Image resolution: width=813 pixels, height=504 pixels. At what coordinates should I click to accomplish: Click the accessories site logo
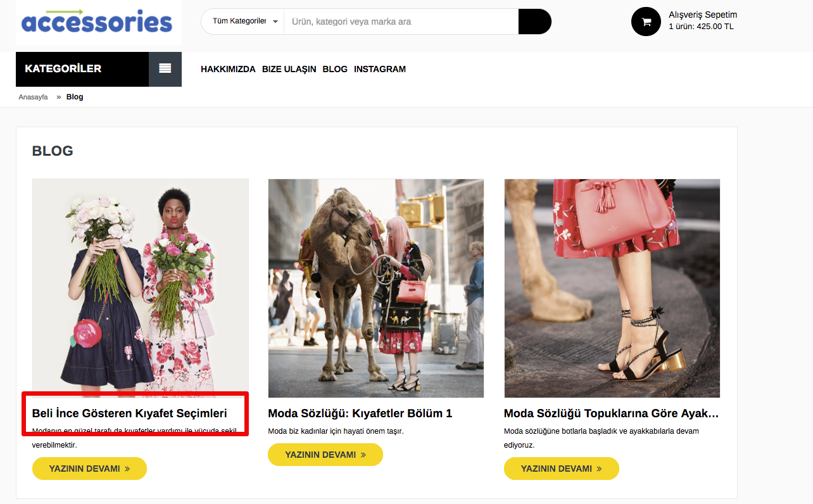point(97,22)
